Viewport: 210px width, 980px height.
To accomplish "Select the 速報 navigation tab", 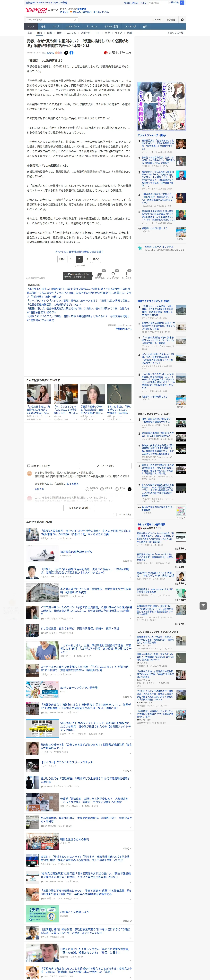I will tap(43, 27).
